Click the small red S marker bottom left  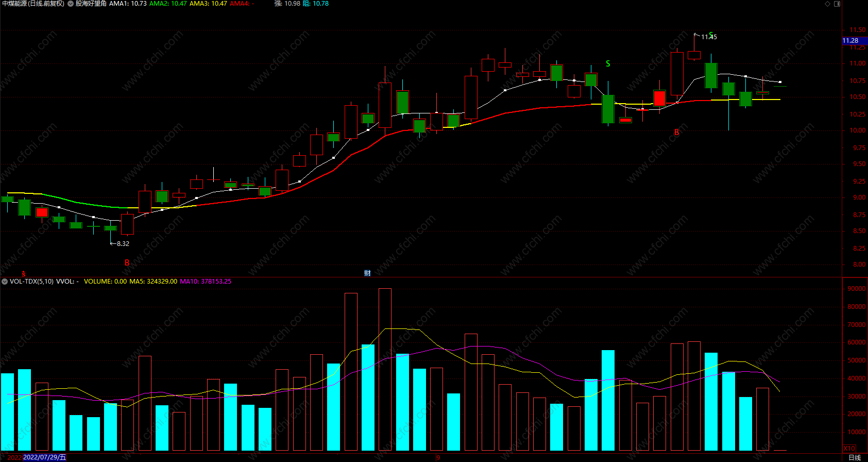pyautogui.click(x=23, y=274)
